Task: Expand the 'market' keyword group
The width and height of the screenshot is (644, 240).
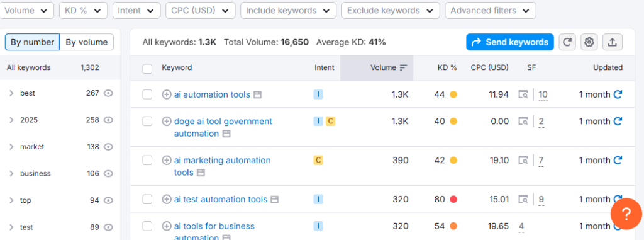Action: 11,147
